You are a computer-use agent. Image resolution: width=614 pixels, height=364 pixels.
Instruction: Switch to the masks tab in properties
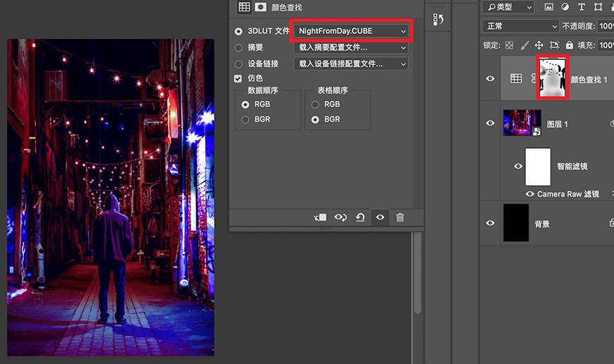coord(260,7)
